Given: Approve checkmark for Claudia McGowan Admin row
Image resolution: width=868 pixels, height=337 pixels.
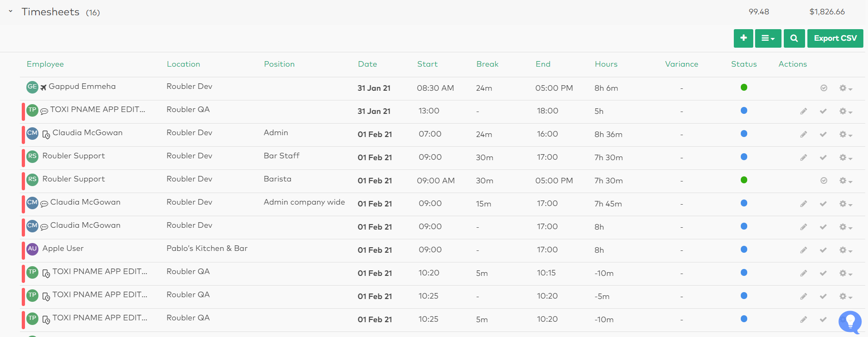Looking at the screenshot, I should point(823,134).
